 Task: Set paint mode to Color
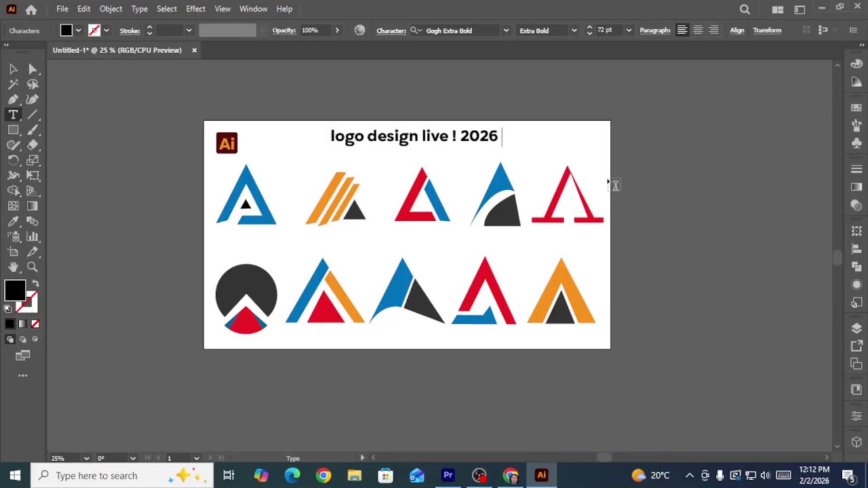click(10, 324)
